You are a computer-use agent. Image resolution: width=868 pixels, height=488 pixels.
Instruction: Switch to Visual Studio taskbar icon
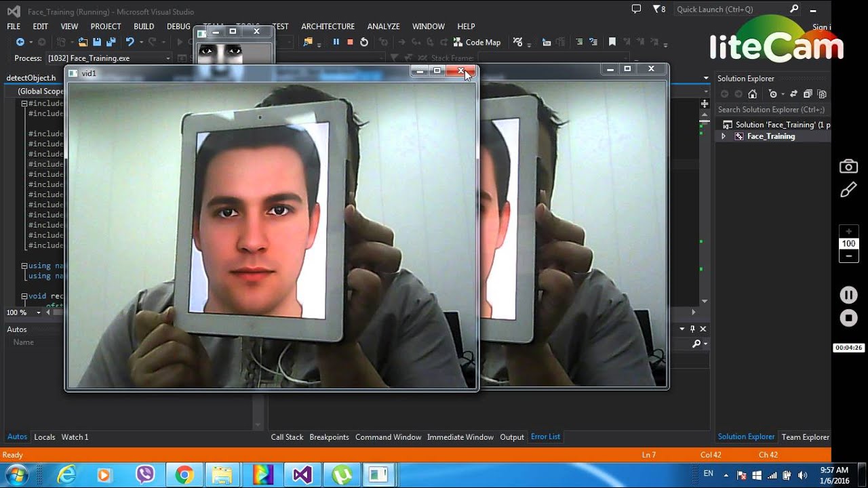(302, 474)
